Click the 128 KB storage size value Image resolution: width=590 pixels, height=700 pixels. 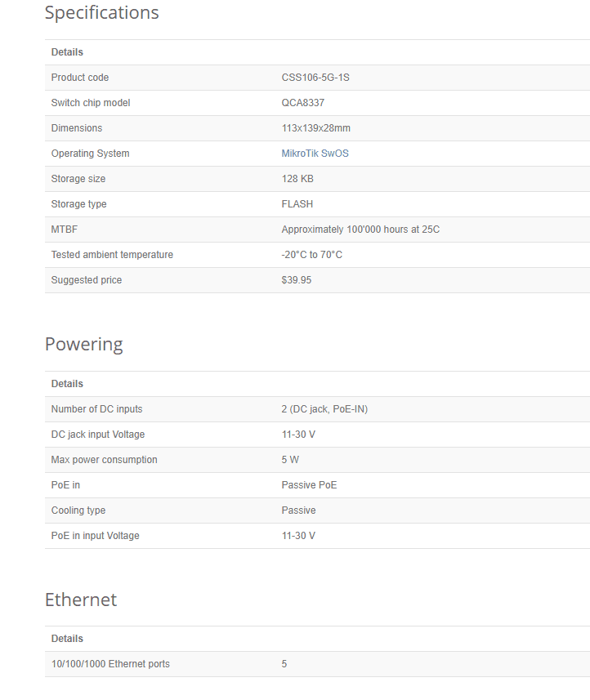pyautogui.click(x=297, y=179)
